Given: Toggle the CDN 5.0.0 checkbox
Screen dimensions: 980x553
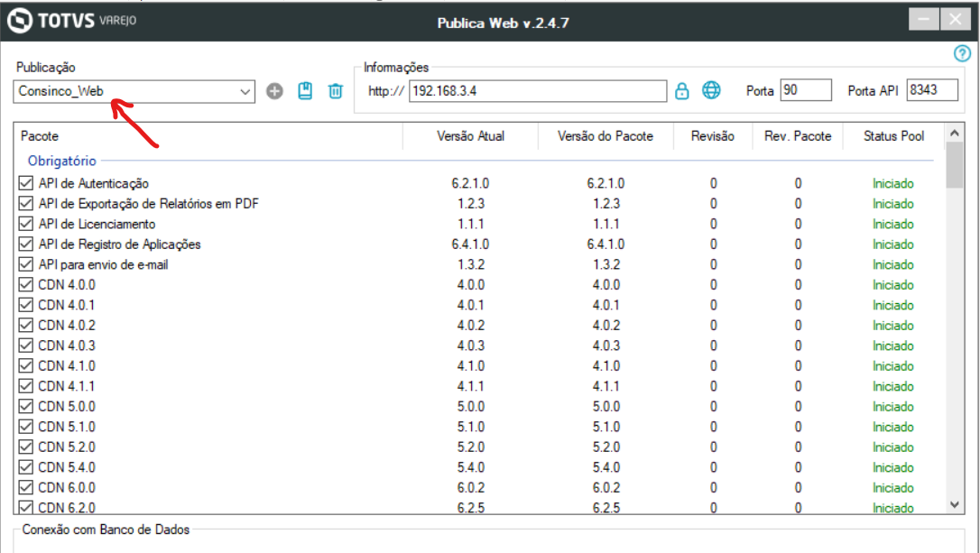Looking at the screenshot, I should [25, 407].
